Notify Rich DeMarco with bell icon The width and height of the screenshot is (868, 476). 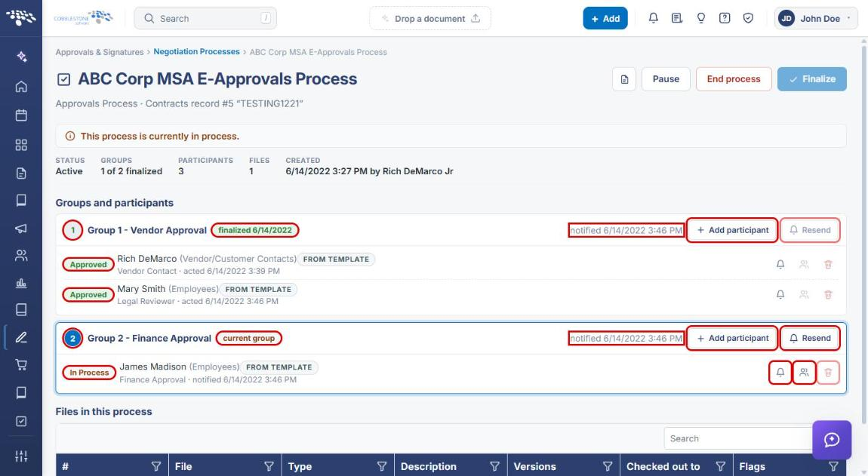pos(780,265)
